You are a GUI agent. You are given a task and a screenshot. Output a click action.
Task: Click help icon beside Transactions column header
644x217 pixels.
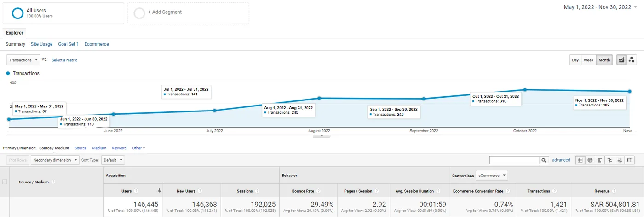point(555,191)
